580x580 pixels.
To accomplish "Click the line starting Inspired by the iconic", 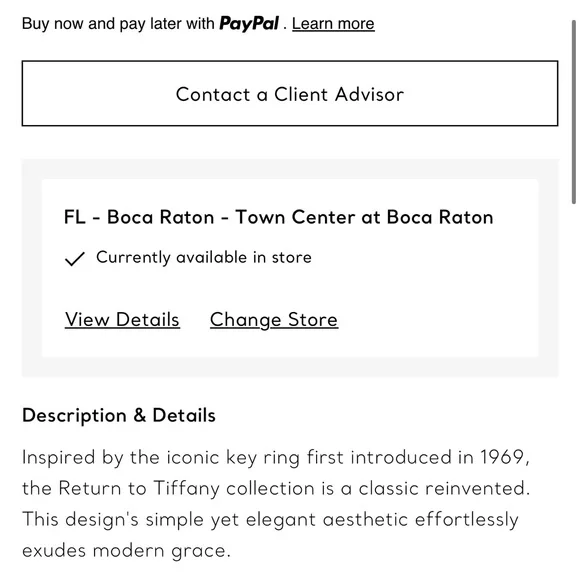I will click(276, 458).
